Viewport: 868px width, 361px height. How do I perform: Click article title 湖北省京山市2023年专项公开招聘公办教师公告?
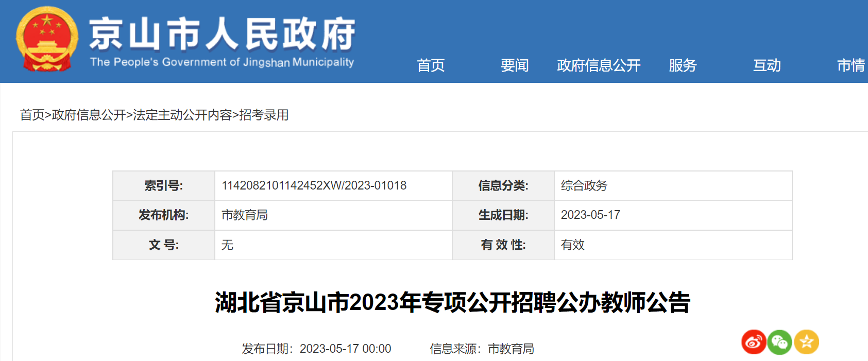(x=452, y=302)
